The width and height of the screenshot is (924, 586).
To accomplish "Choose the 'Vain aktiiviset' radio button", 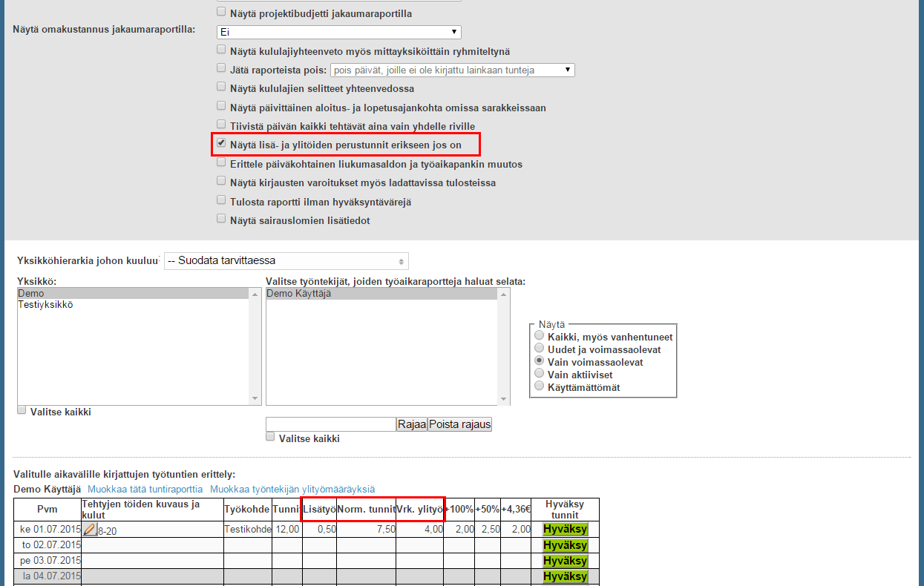I will coord(540,374).
